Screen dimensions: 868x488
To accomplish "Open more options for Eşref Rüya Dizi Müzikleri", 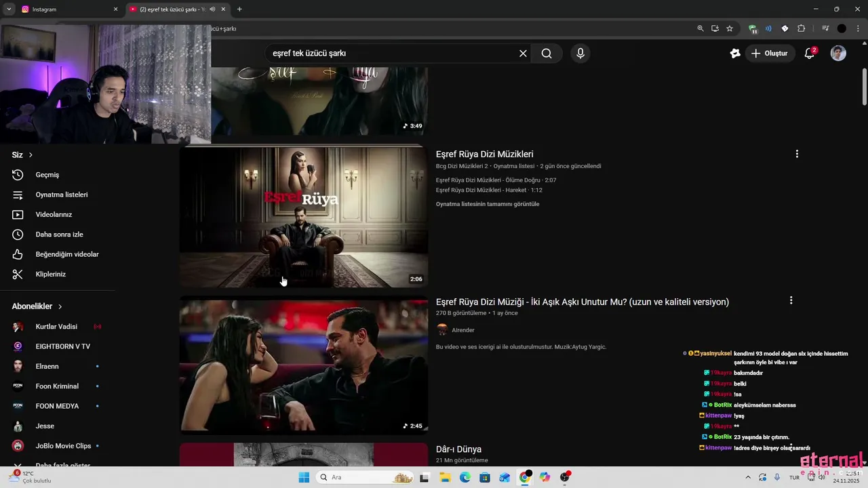I will click(797, 154).
